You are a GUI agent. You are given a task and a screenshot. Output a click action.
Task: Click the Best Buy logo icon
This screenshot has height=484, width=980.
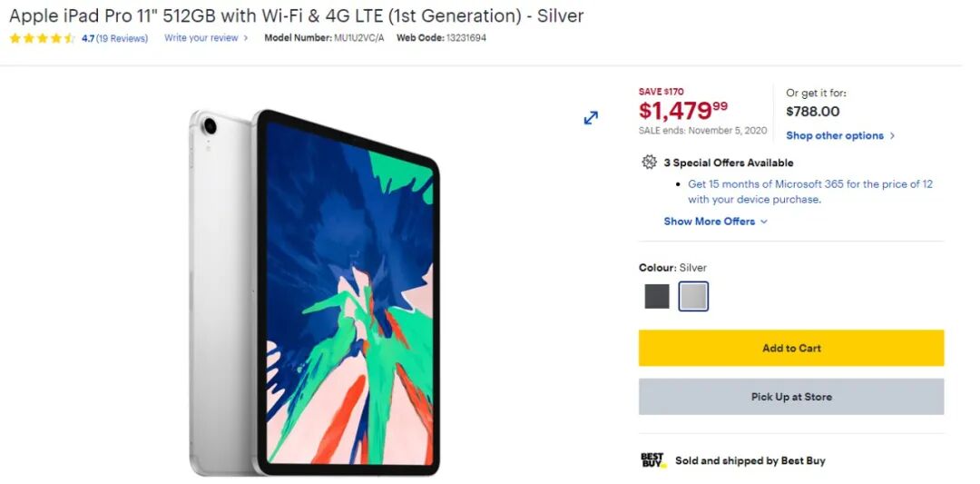pyautogui.click(x=653, y=461)
